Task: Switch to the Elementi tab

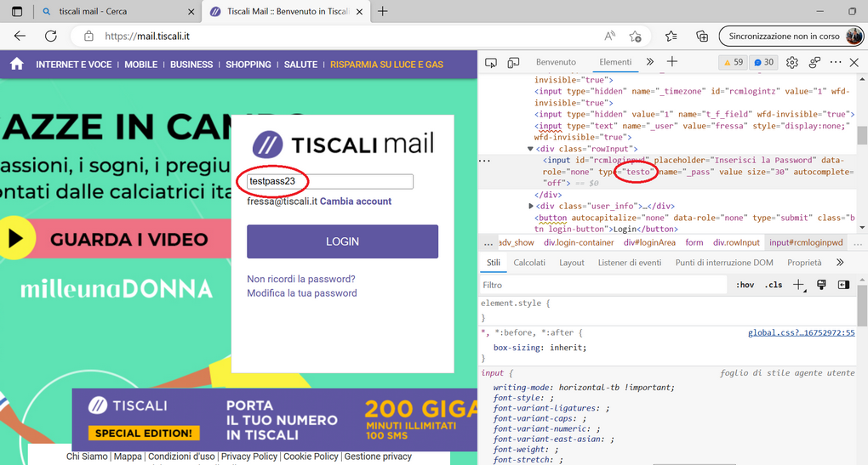Action: point(615,62)
